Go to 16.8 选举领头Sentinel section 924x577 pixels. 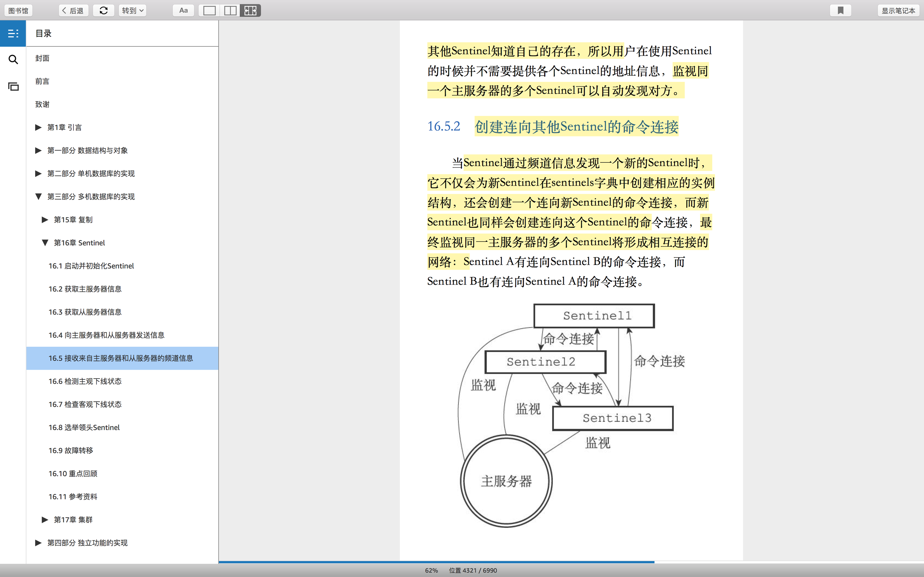(84, 427)
